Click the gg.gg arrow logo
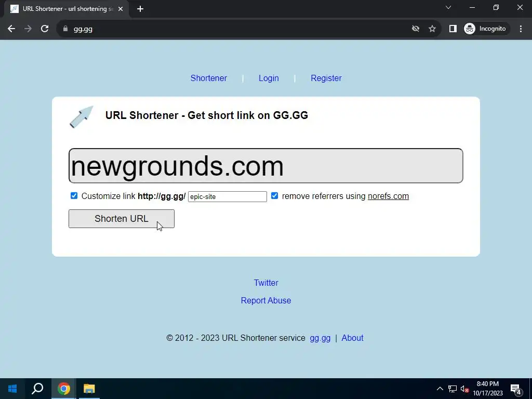This screenshot has height=399, width=532. (82, 117)
